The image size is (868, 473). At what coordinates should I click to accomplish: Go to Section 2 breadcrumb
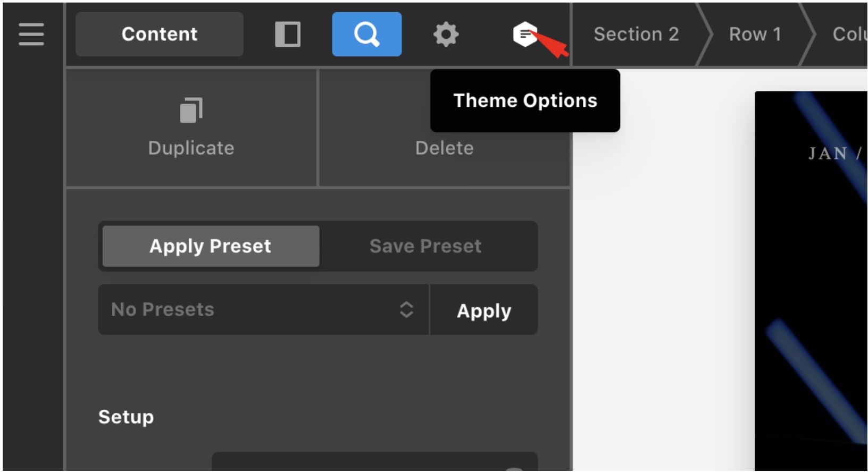click(x=636, y=34)
